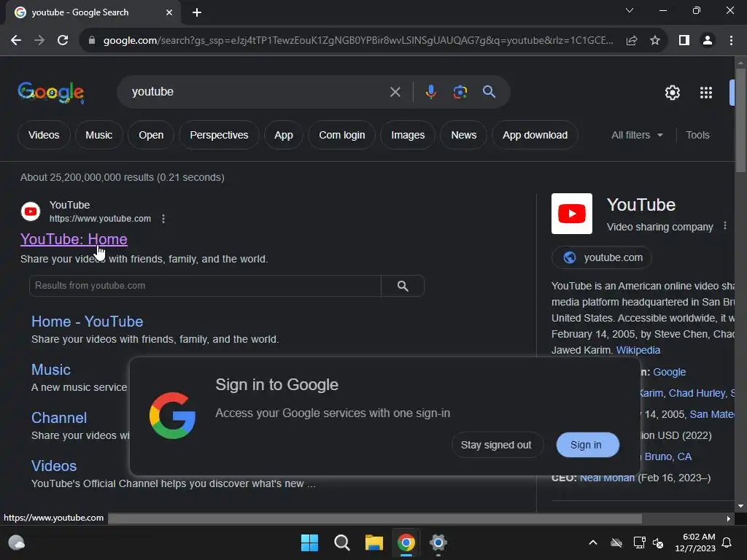747x560 pixels.
Task: Show hidden system tray icons chevron
Action: [x=592, y=542]
